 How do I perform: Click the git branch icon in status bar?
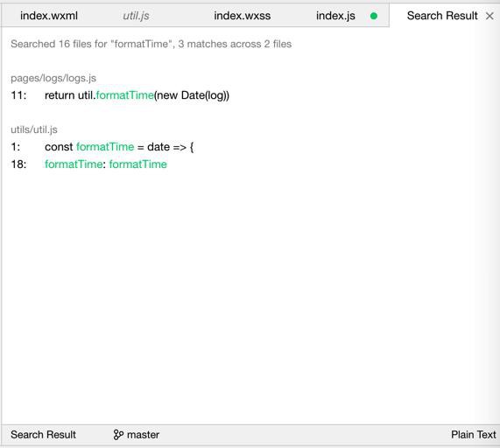coord(118,435)
